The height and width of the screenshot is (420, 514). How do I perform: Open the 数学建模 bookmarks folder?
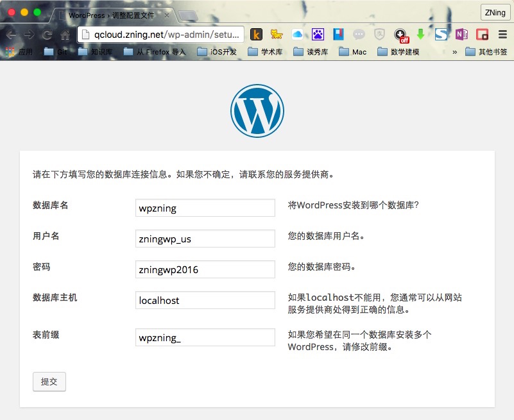(398, 52)
